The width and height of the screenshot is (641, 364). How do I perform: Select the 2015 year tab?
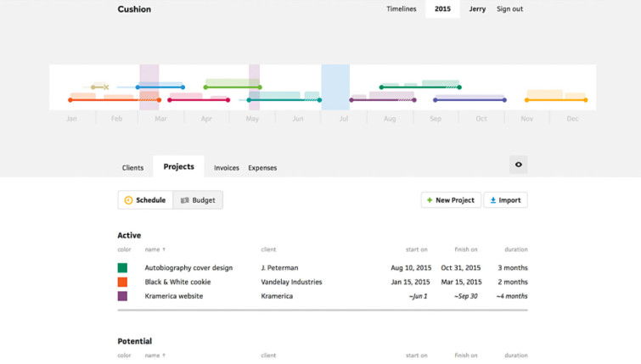[442, 9]
